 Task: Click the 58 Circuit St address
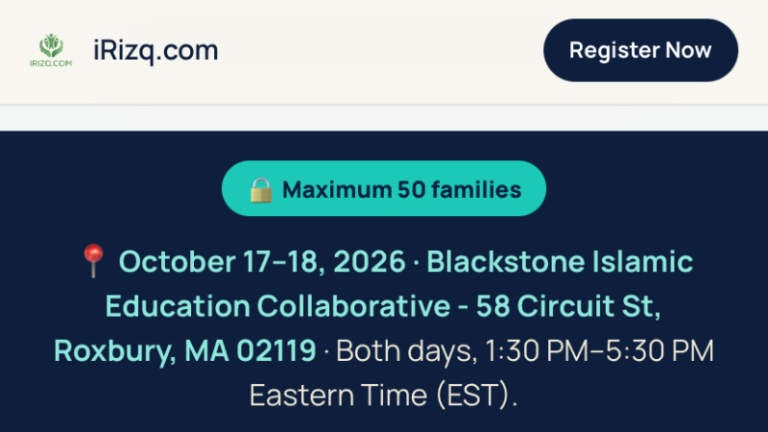[x=569, y=306]
